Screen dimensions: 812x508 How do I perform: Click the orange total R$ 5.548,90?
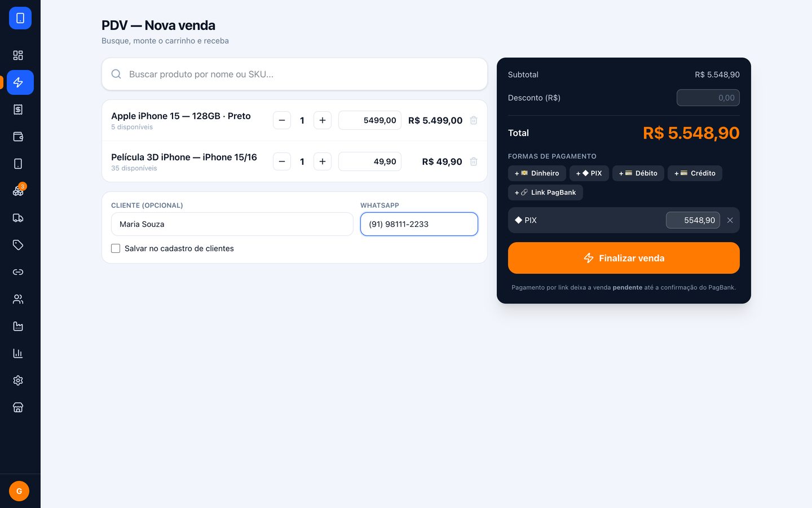tap(691, 133)
